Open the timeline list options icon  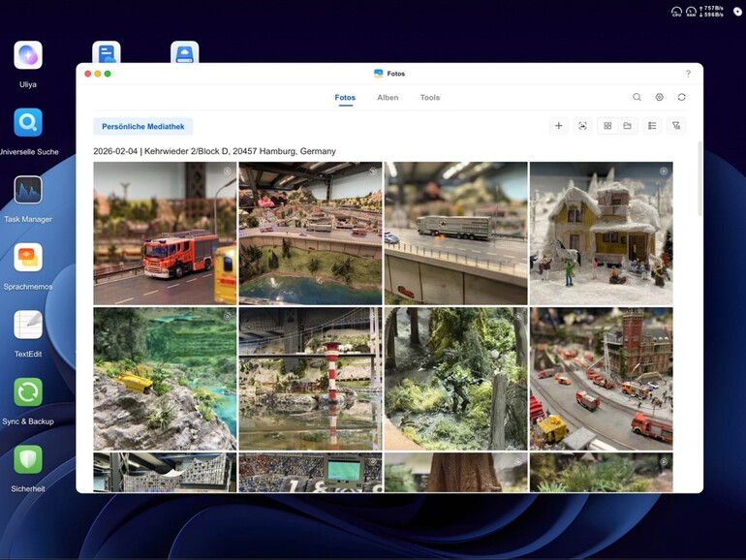(652, 126)
